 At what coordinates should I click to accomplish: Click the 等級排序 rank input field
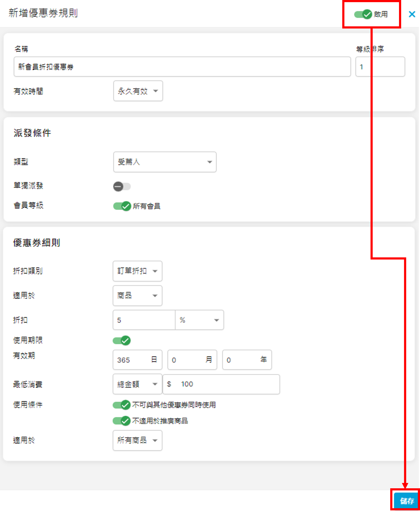click(x=380, y=67)
